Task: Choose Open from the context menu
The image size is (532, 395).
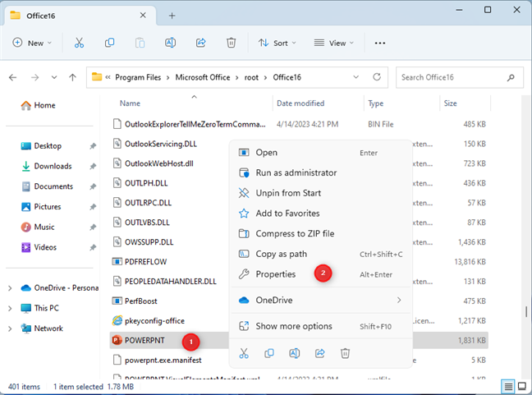Action: 321,153
